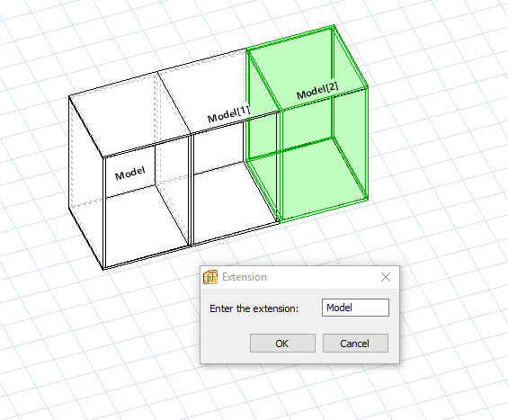Image resolution: width=508 pixels, height=420 pixels.
Task: Click the 'Enter the extension:' label
Action: click(x=254, y=308)
